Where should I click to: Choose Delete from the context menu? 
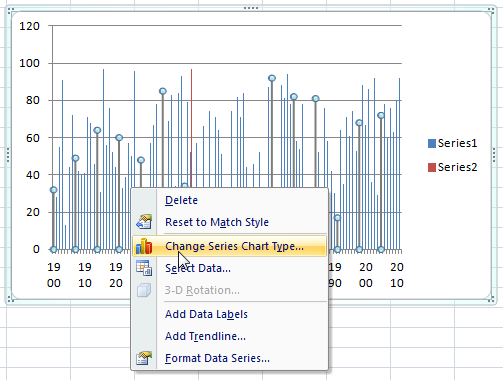tap(181, 200)
